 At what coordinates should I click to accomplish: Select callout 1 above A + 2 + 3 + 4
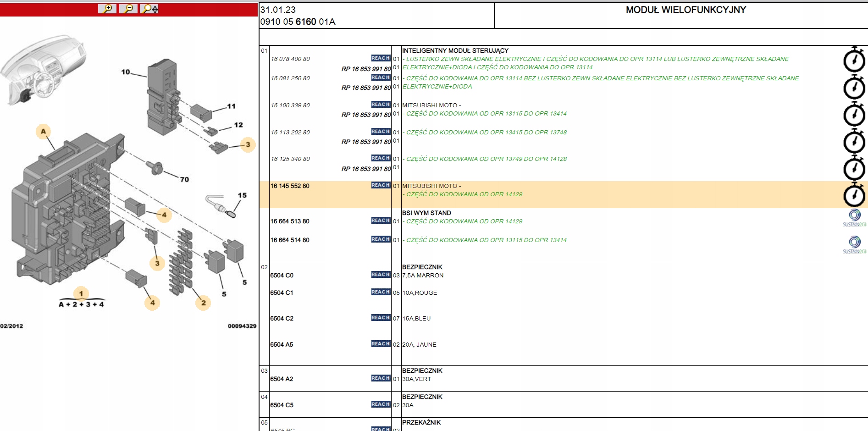pyautogui.click(x=81, y=293)
